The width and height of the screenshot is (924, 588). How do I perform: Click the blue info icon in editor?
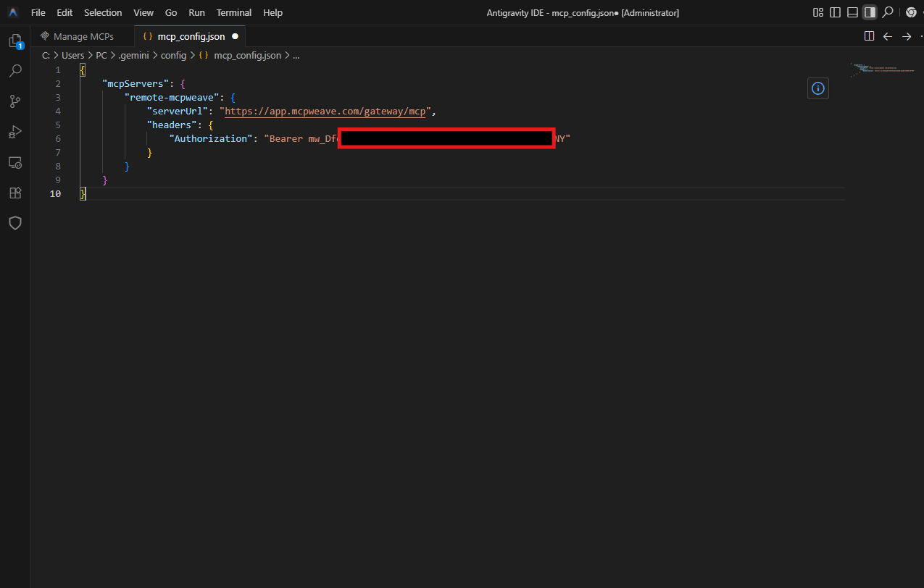[818, 88]
